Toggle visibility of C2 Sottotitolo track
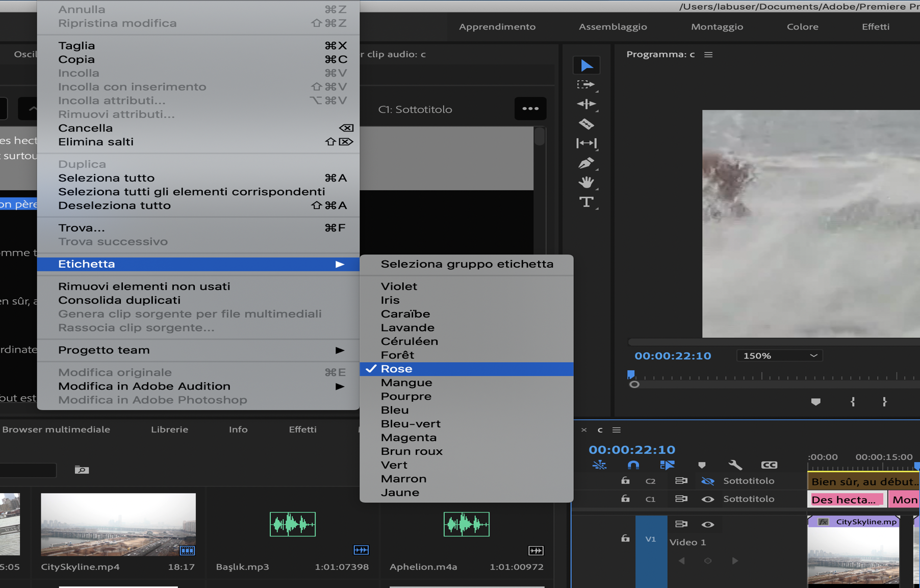This screenshot has width=920, height=588. (707, 481)
